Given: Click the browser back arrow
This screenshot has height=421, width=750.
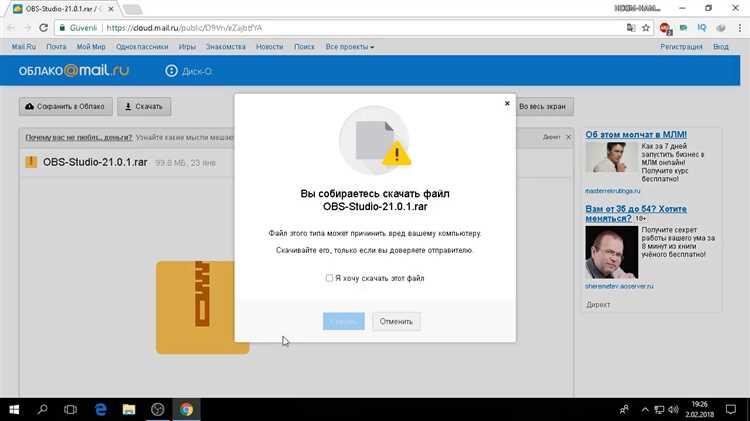Looking at the screenshot, I should click(11, 28).
